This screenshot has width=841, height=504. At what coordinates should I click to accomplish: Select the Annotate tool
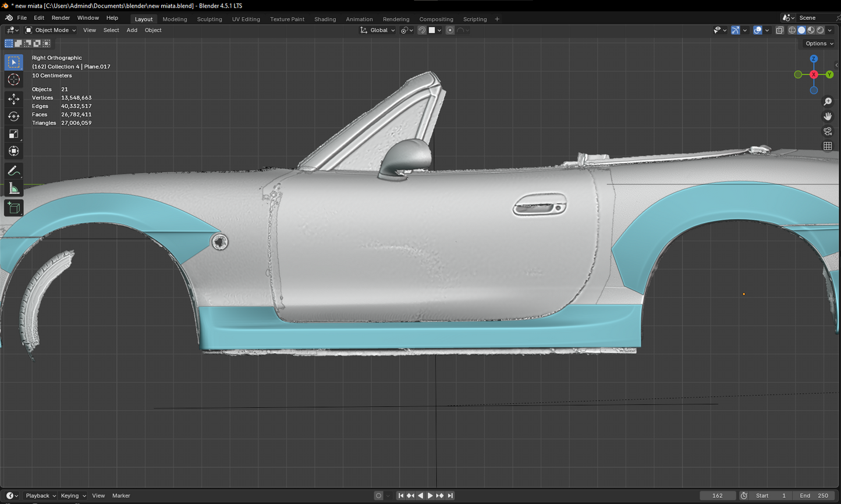pos(13,171)
